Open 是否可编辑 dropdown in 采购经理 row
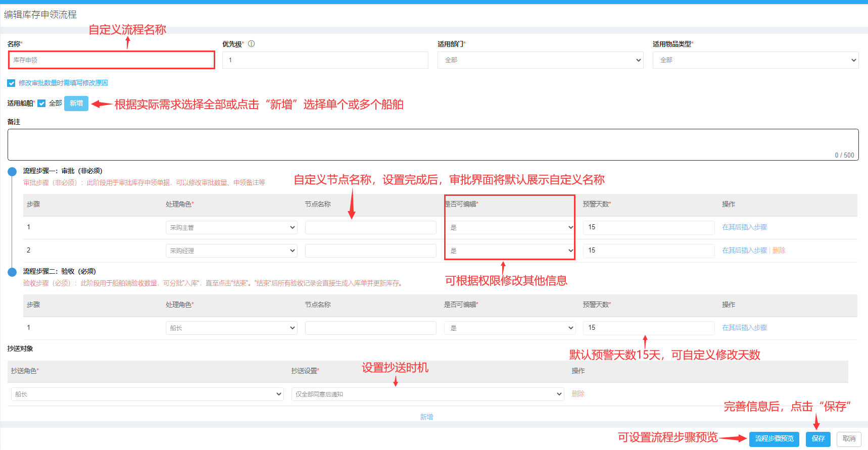 click(x=510, y=251)
